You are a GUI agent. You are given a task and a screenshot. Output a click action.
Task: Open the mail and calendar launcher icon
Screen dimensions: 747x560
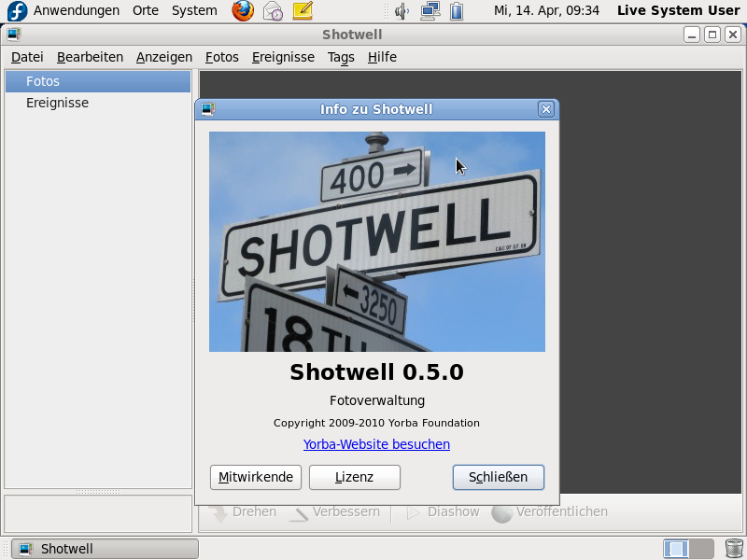coord(274,10)
